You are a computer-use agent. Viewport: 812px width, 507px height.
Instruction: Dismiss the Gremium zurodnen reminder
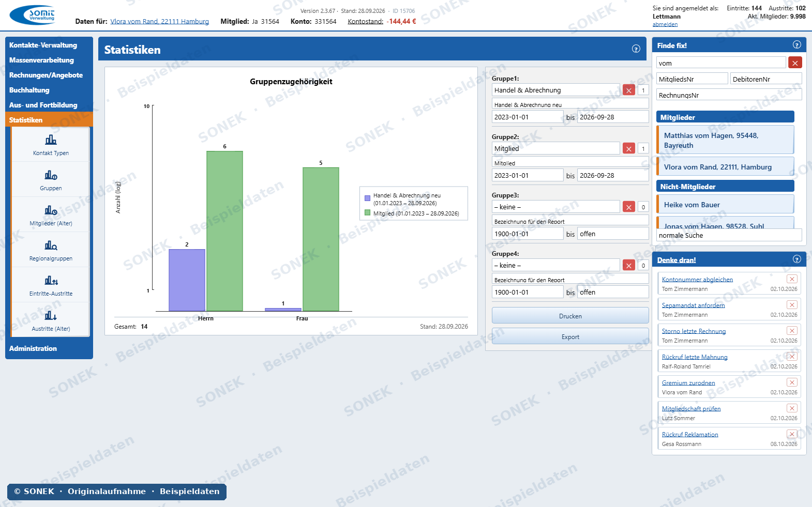[x=792, y=382]
